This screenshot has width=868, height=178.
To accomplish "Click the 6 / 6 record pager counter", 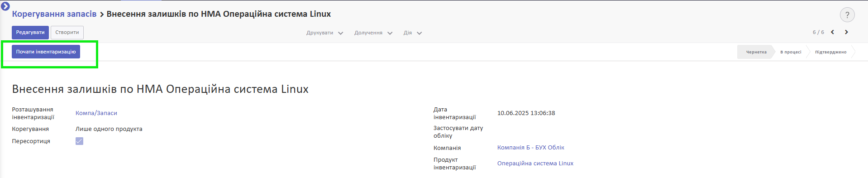I will 818,32.
